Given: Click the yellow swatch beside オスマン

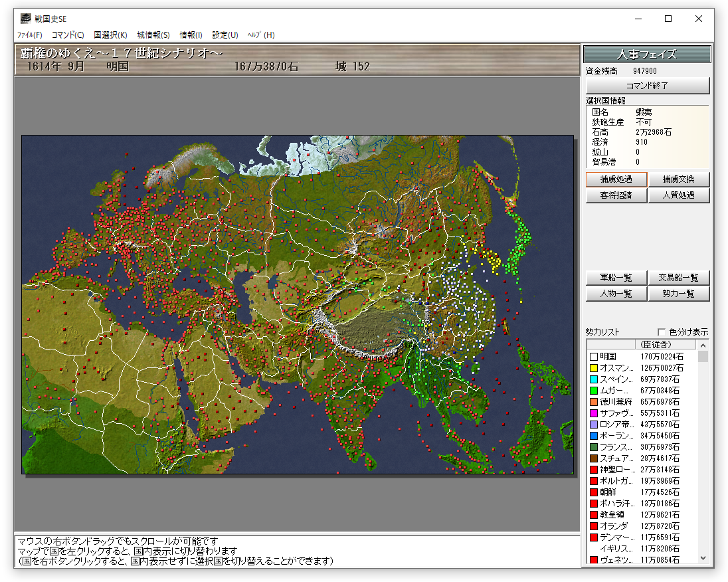Looking at the screenshot, I should pos(594,368).
